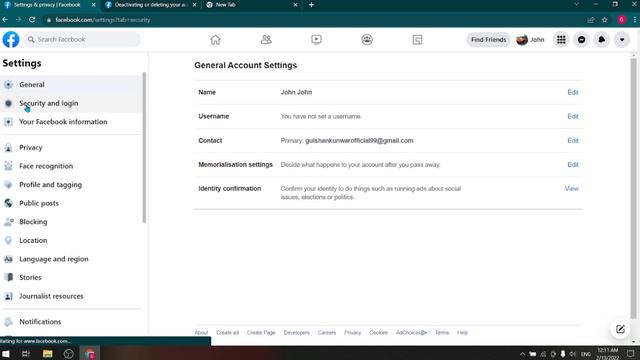The image size is (640, 360).
Task: Open File Explorer from the taskbar
Action: point(47,354)
